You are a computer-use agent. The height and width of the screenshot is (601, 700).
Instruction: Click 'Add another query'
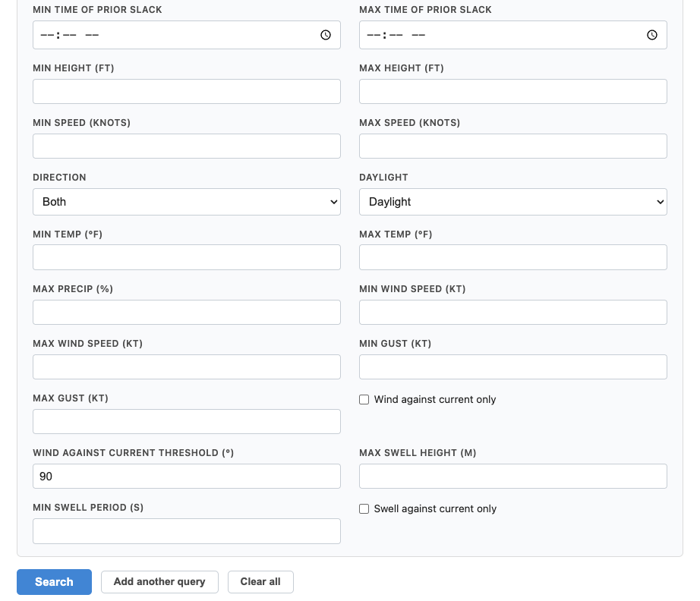[x=159, y=581]
